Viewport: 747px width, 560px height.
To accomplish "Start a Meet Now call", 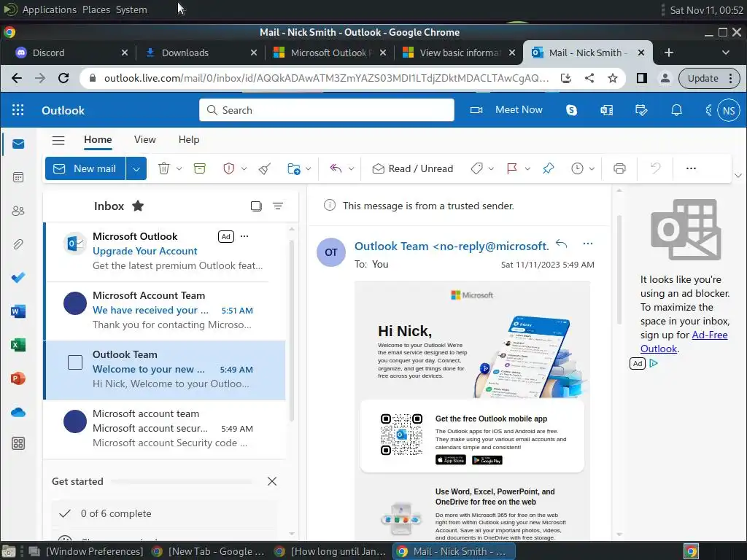I will coord(506,110).
